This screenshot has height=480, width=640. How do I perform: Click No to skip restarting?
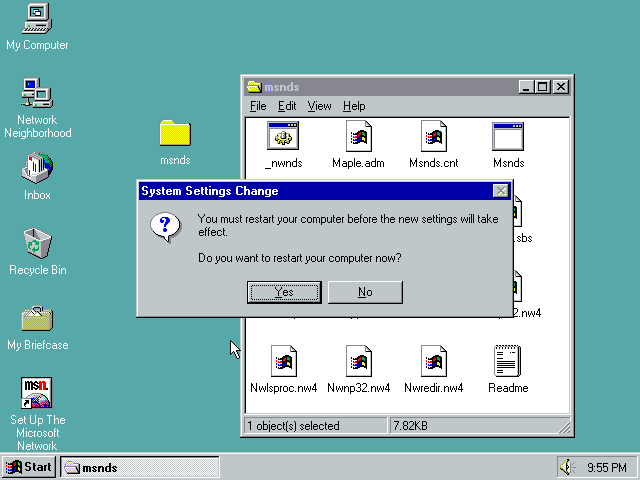[365, 292]
